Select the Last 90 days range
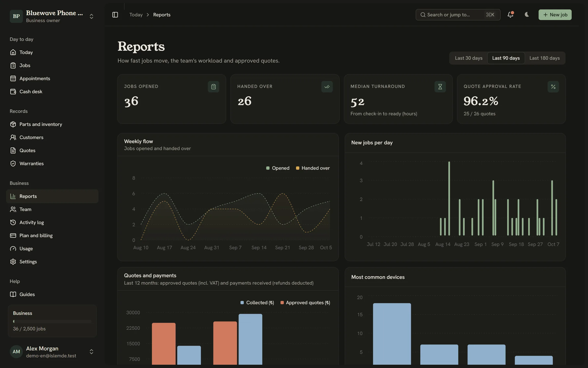The image size is (588, 368). click(506, 58)
